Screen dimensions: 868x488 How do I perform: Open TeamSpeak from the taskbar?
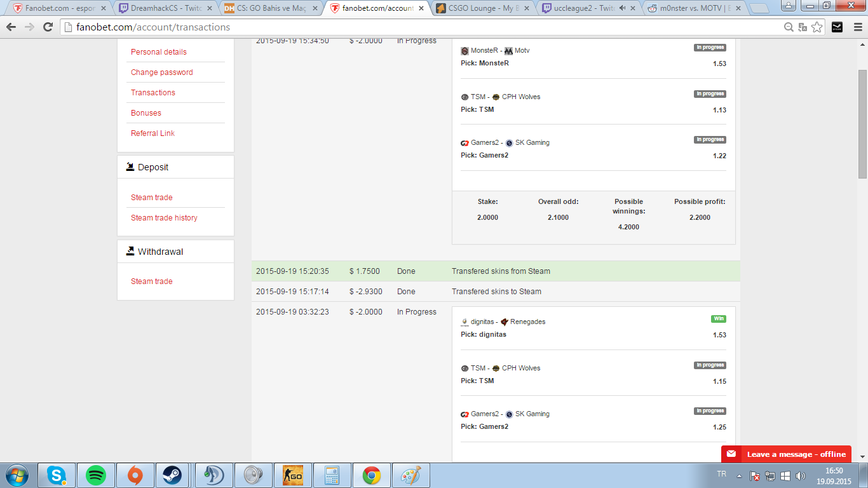pos(215,475)
